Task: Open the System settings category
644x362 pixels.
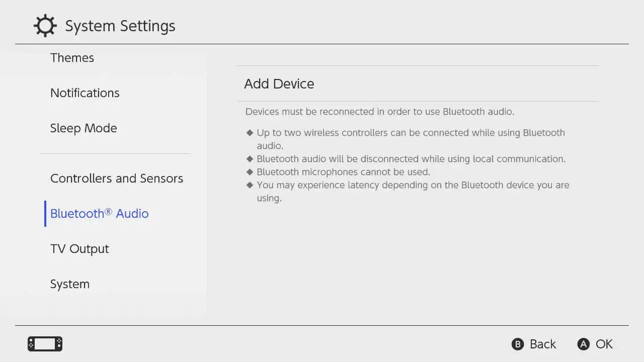Action: pyautogui.click(x=70, y=284)
